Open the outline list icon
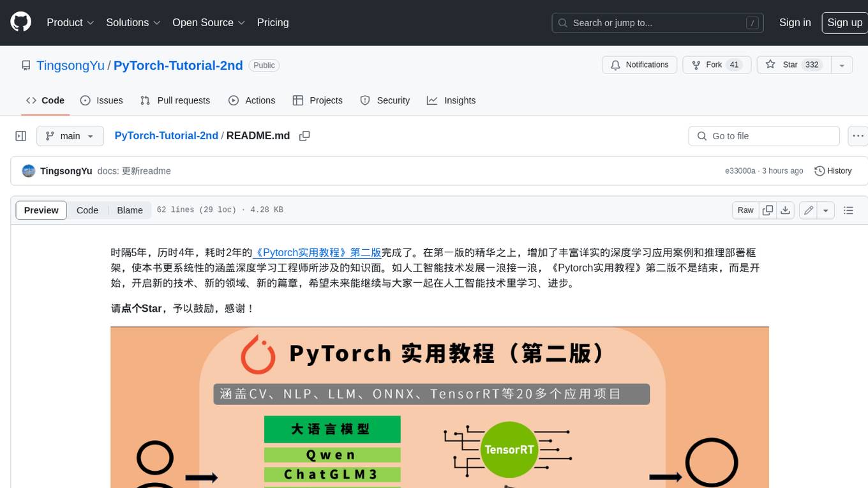The height and width of the screenshot is (488, 868). click(848, 210)
